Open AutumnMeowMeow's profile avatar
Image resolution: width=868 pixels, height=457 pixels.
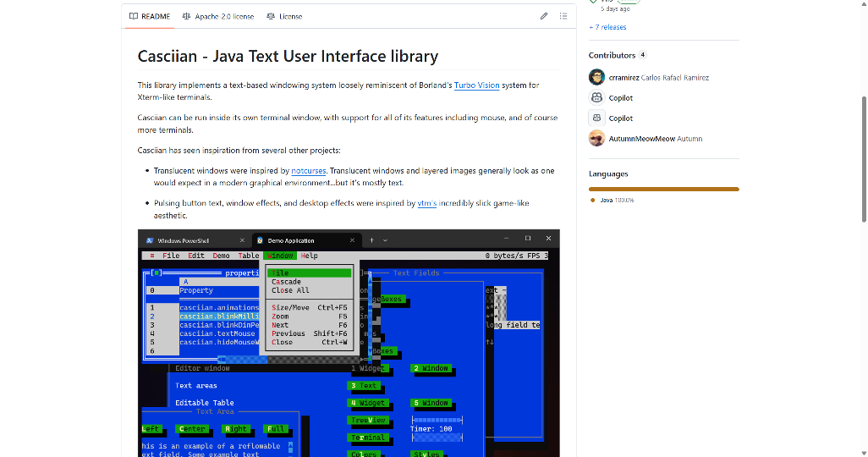pos(597,138)
